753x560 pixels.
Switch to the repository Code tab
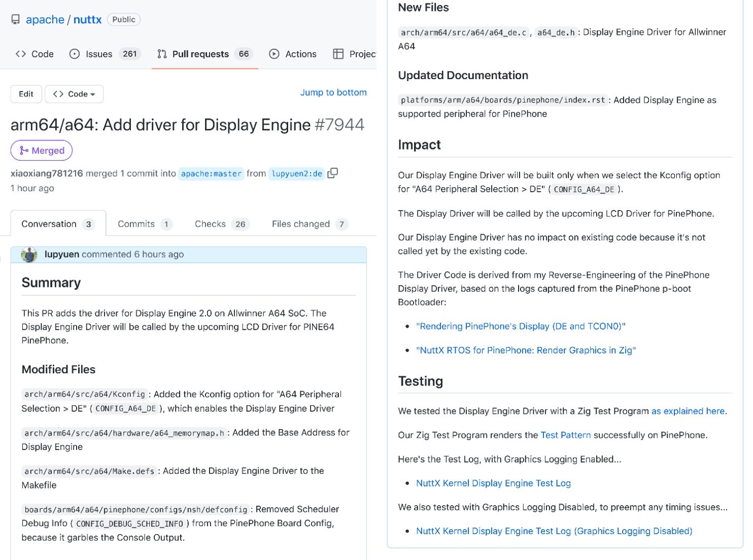tap(35, 54)
